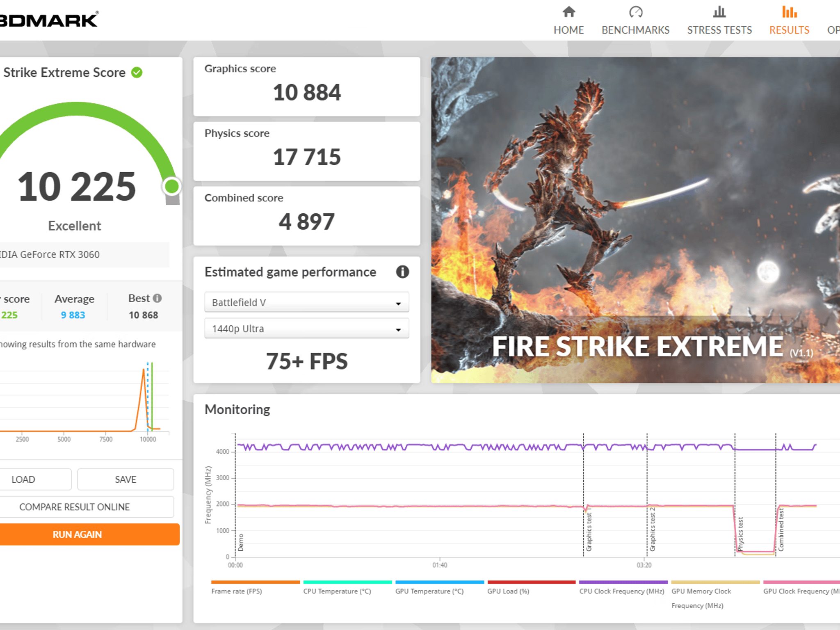Toggle the GPU Load (%) legend swatch
This screenshot has width=840, height=630.
[x=532, y=582]
